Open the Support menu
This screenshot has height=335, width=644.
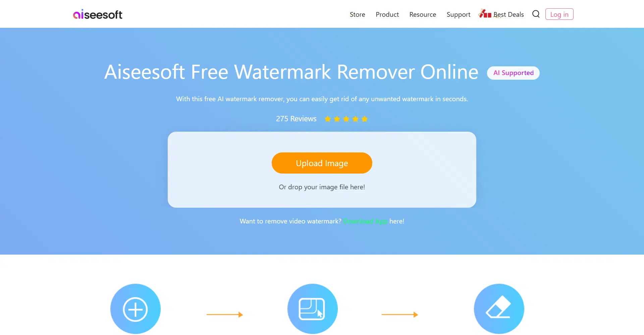(459, 15)
